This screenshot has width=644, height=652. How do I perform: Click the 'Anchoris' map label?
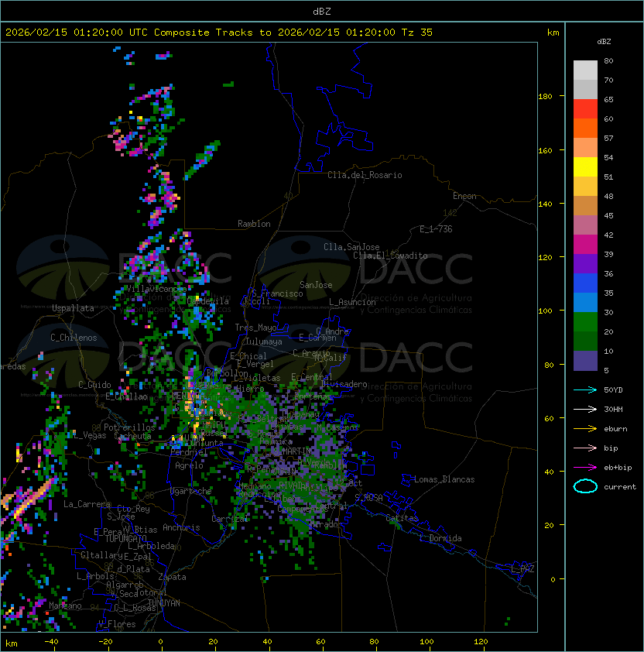pos(181,527)
